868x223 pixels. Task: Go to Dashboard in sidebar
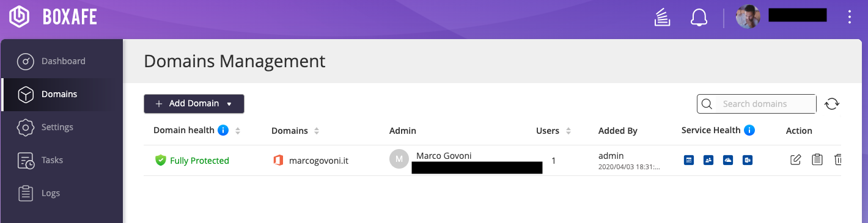tap(62, 61)
